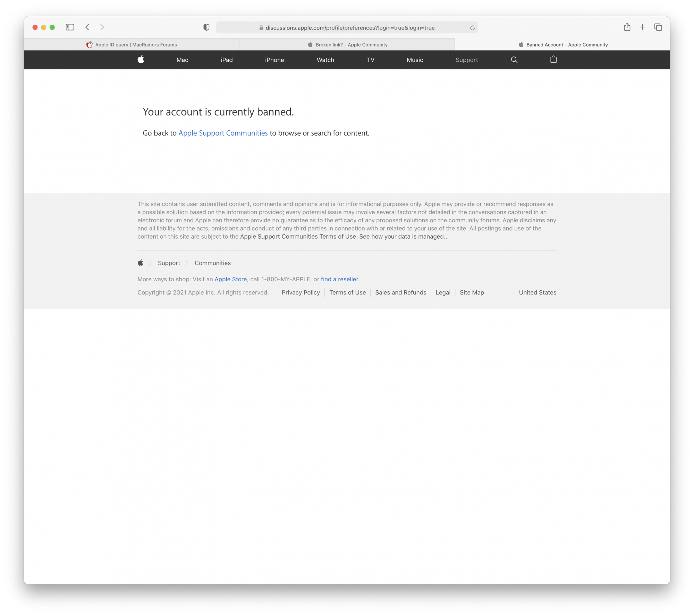Open Sales and Refunds link

point(401,292)
